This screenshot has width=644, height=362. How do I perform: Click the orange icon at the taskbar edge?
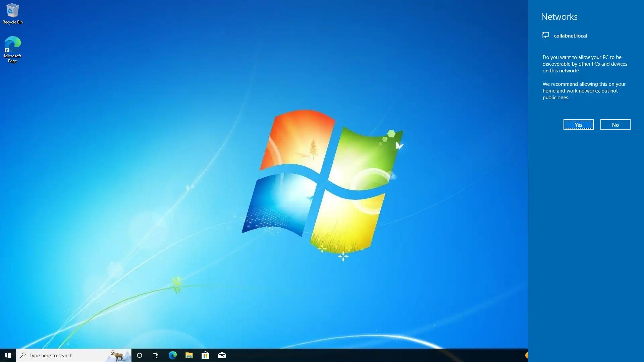coord(526,355)
